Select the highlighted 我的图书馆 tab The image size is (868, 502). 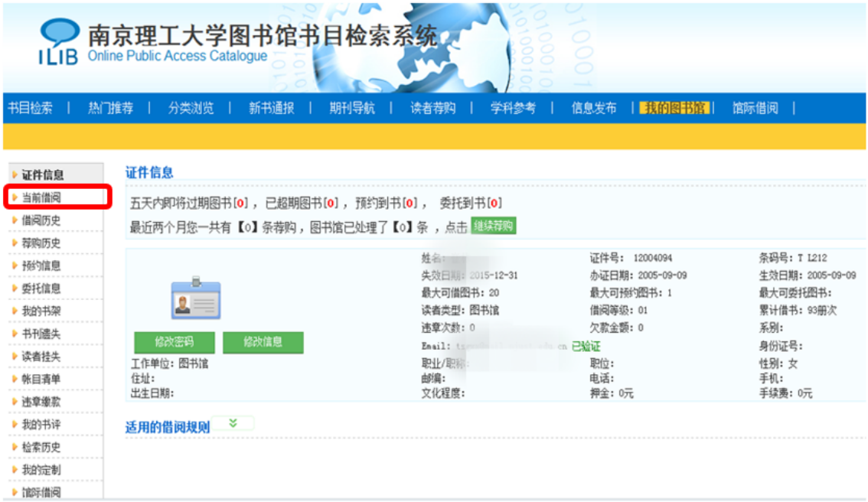click(x=674, y=108)
